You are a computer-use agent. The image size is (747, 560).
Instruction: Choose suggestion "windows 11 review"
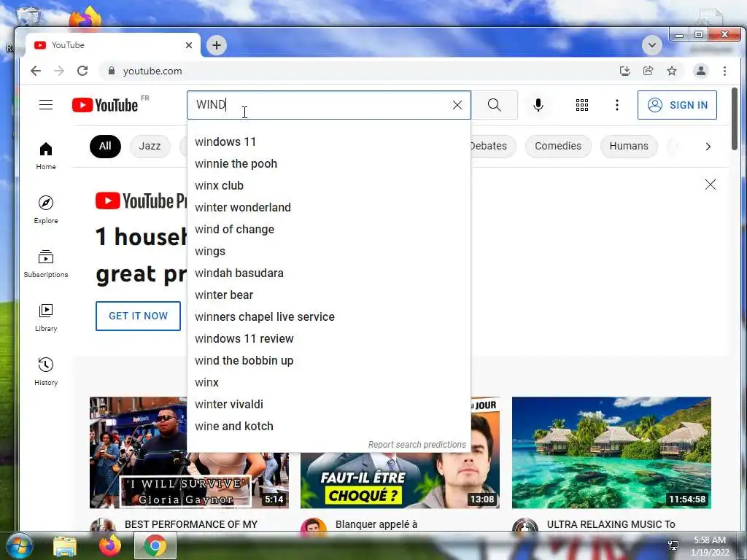(x=329, y=339)
